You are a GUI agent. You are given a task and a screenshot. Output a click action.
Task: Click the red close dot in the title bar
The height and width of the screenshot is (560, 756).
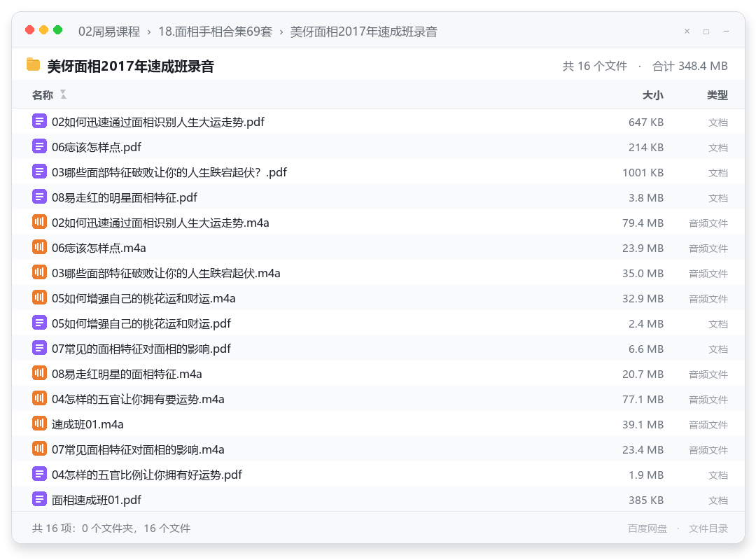pos(30,30)
